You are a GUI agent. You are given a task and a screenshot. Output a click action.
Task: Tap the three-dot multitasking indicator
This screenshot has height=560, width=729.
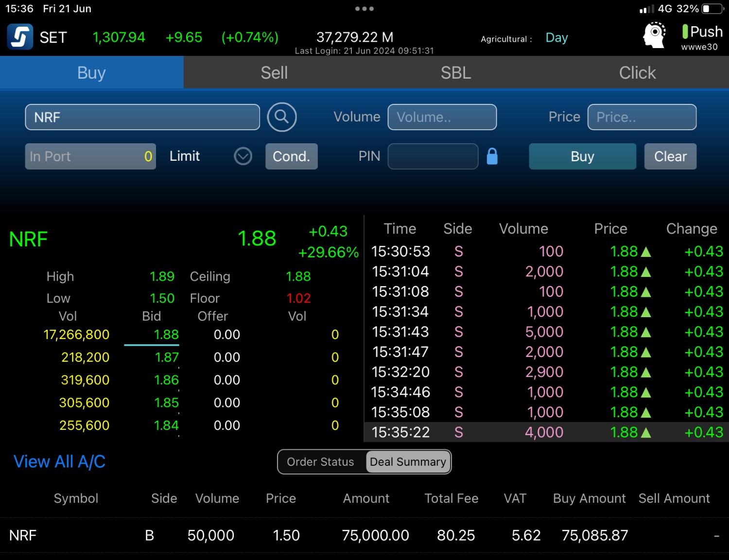364,9
